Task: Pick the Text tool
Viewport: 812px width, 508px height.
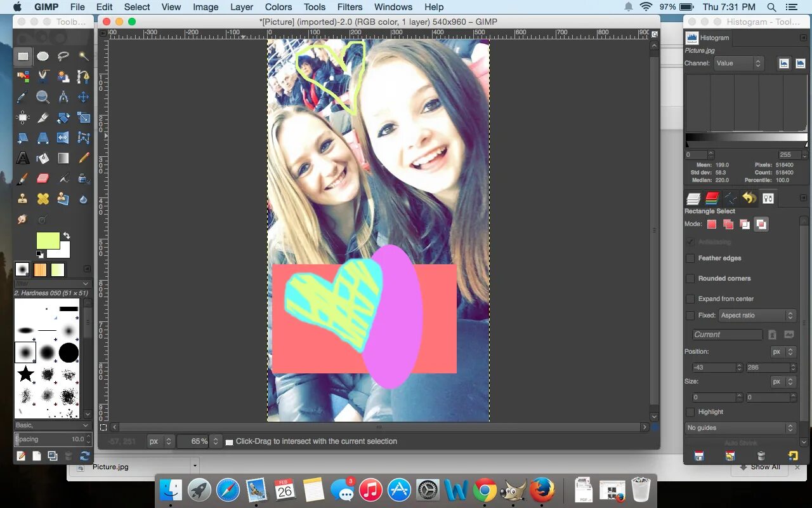Action: click(x=23, y=158)
